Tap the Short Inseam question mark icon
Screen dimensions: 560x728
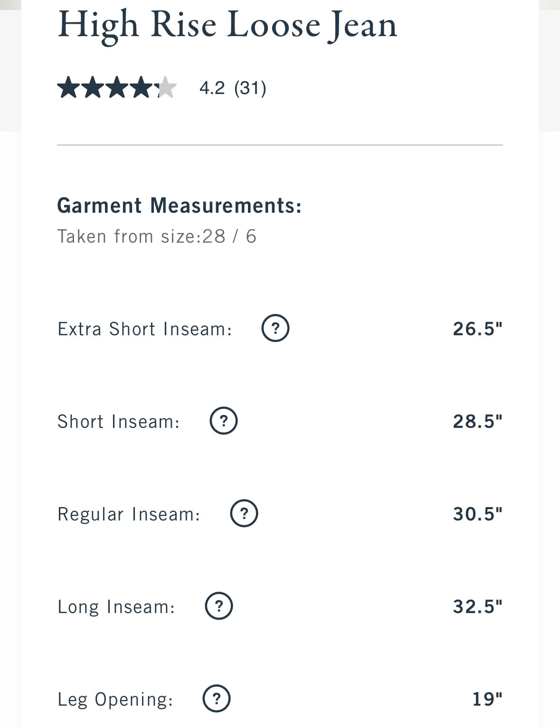click(x=224, y=421)
